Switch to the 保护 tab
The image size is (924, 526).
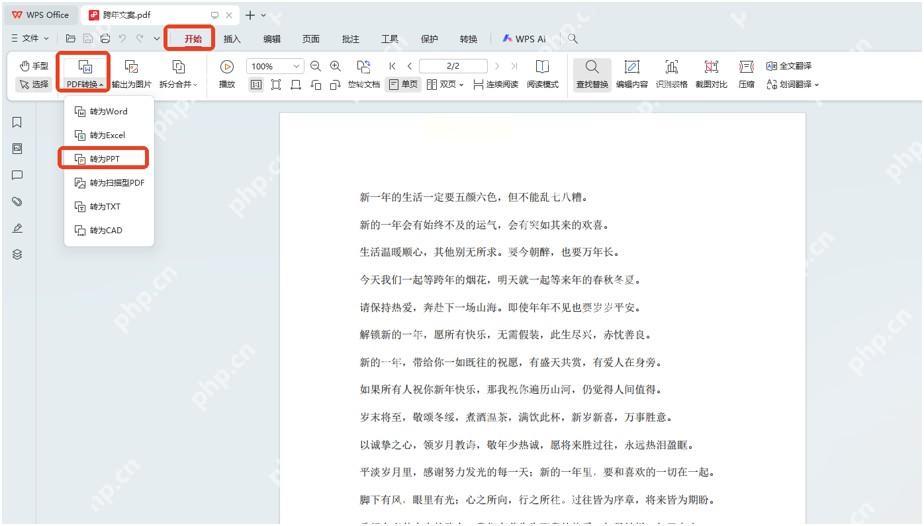429,39
